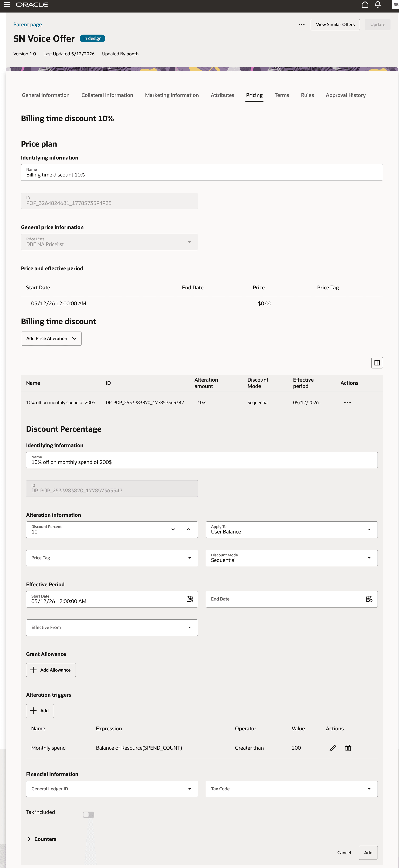Viewport: 399px width, 868px height.
Task: Open the hamburger navigation menu
Action: pos(7,5)
